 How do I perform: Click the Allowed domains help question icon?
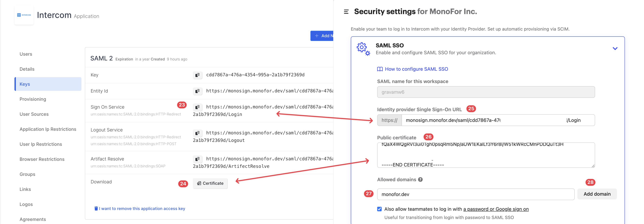[x=420, y=180]
